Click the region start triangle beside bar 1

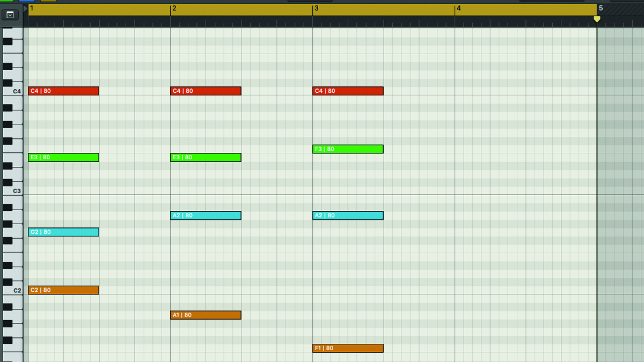(x=26, y=9)
